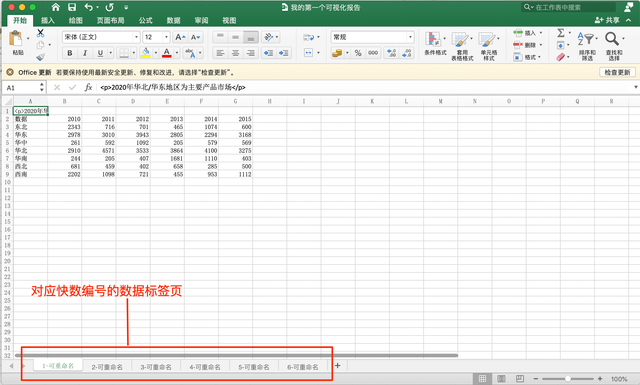
Task: Click the 共享 share button
Action: click(x=607, y=20)
